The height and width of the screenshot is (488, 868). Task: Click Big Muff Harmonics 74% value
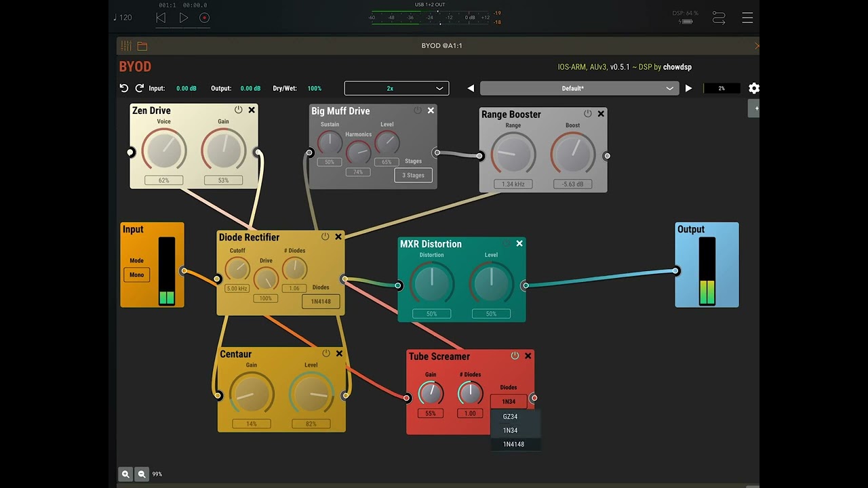click(x=358, y=172)
